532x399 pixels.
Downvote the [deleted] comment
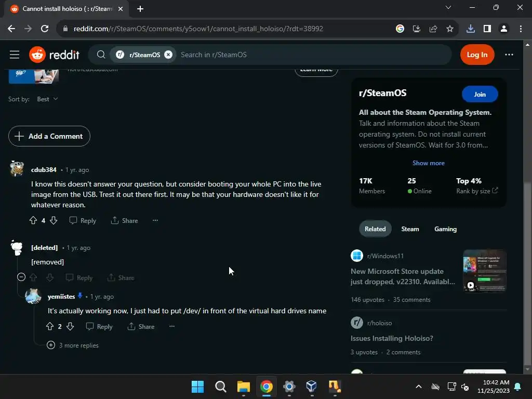[50, 277]
